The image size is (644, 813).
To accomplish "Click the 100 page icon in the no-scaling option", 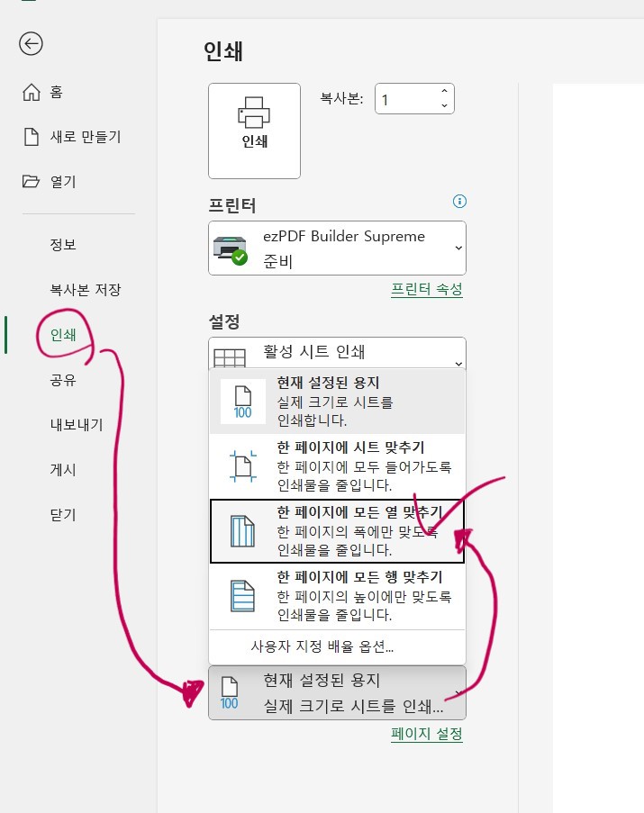I will point(242,402).
